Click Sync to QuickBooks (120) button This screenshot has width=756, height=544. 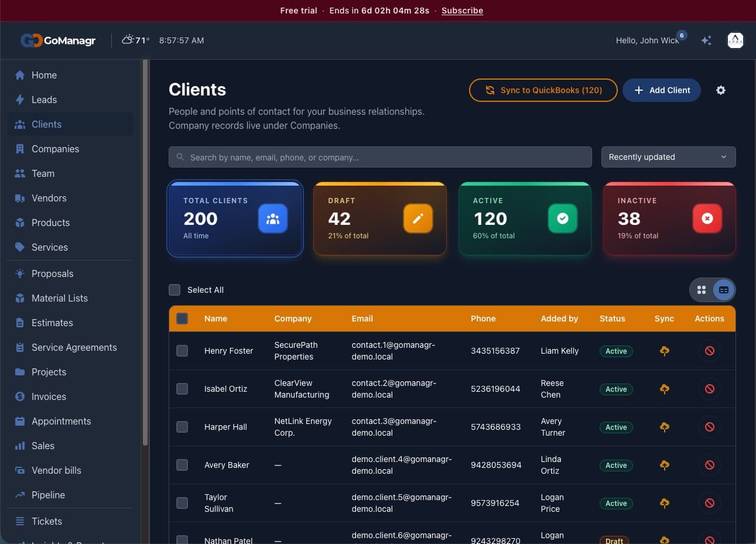pos(543,90)
